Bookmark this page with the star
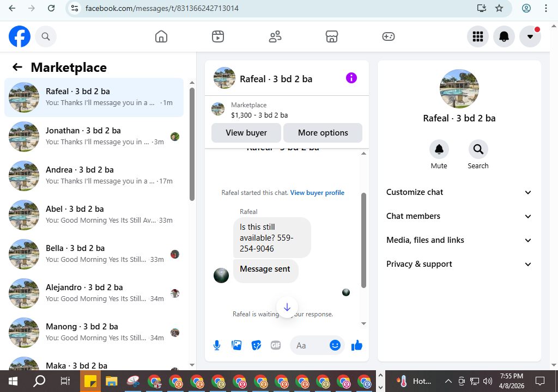The width and height of the screenshot is (558, 392). click(x=499, y=8)
